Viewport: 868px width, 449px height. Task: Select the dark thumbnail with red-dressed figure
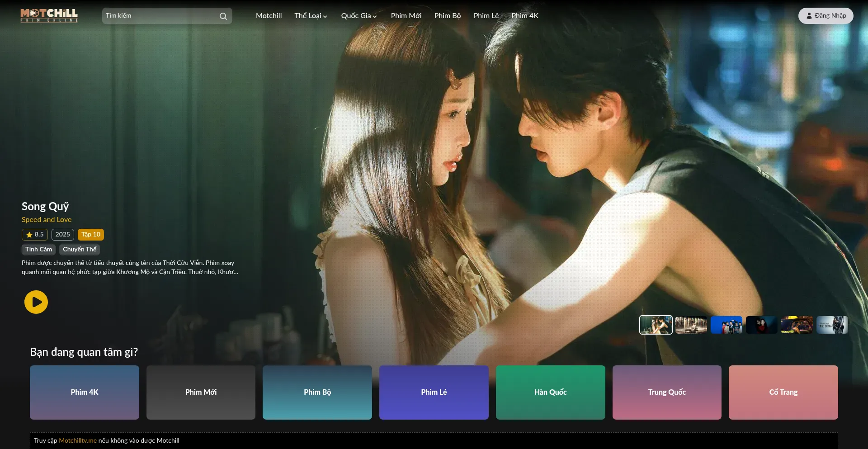[761, 325]
